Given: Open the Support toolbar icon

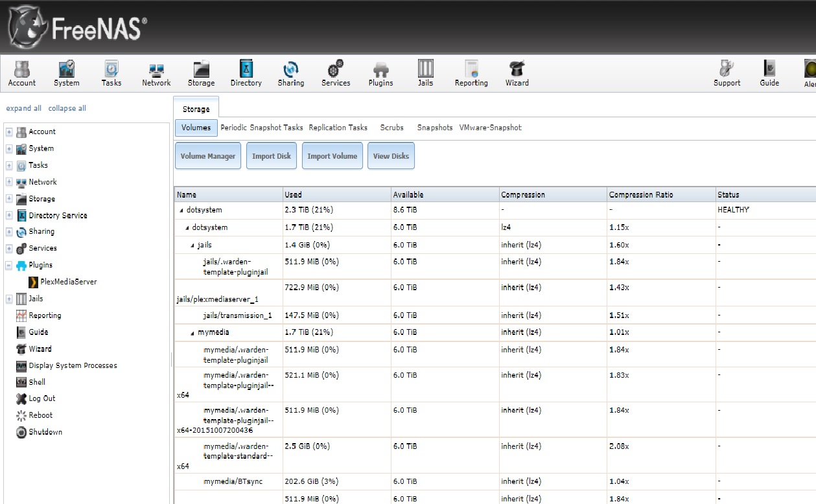Looking at the screenshot, I should [727, 73].
